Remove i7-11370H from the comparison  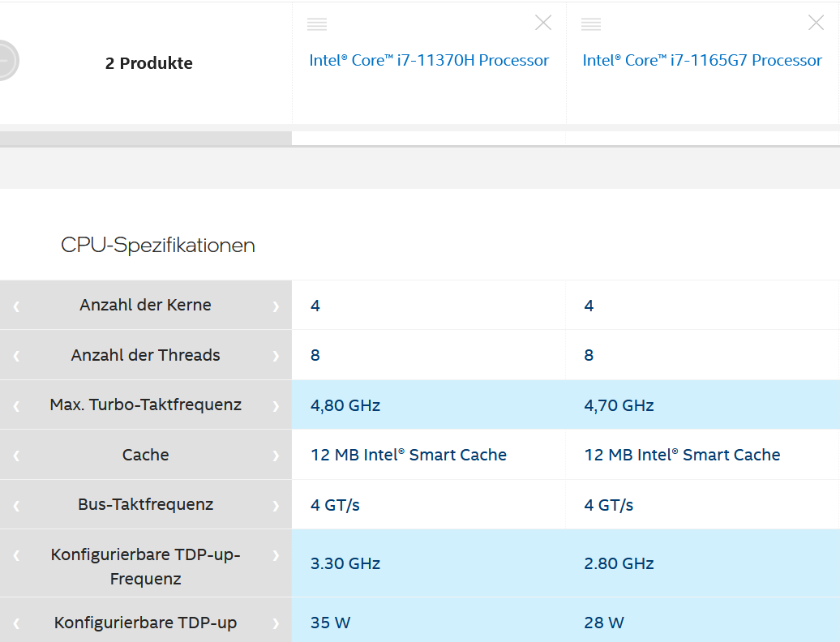(x=543, y=23)
